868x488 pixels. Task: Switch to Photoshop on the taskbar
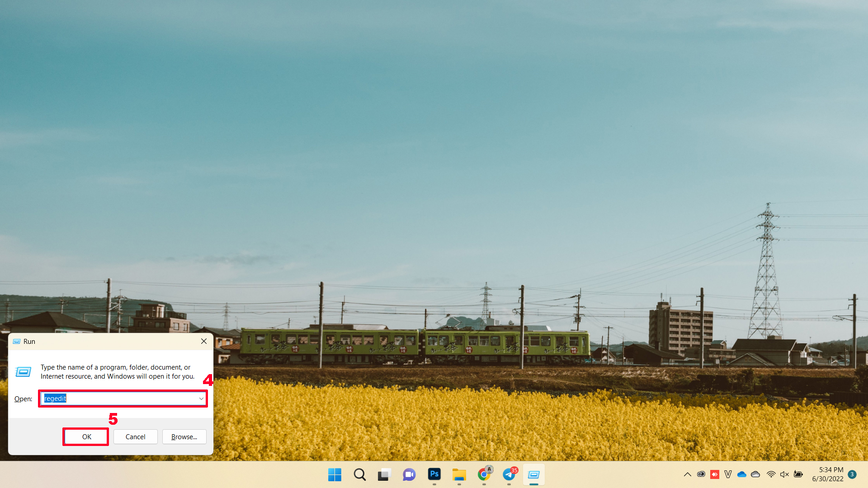434,474
